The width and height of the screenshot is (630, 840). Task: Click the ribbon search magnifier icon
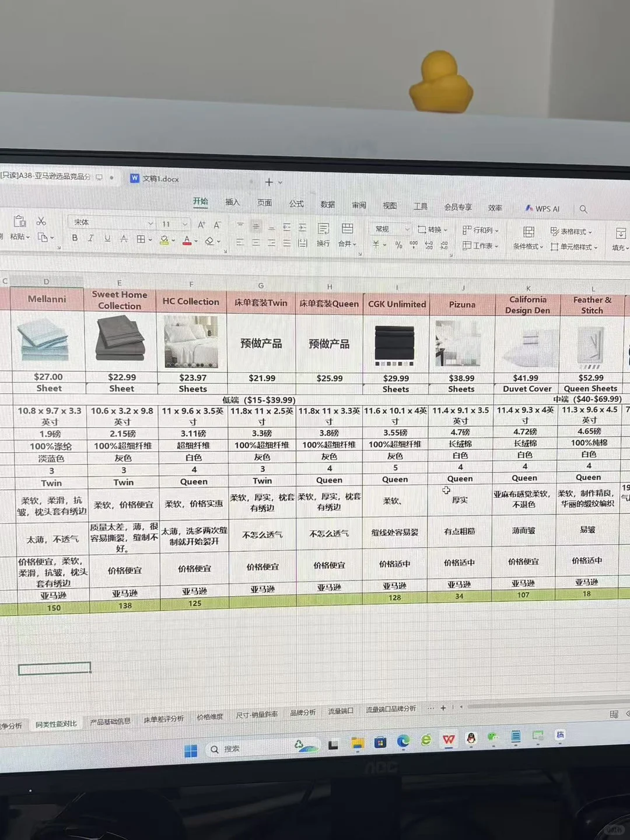pyautogui.click(x=583, y=209)
